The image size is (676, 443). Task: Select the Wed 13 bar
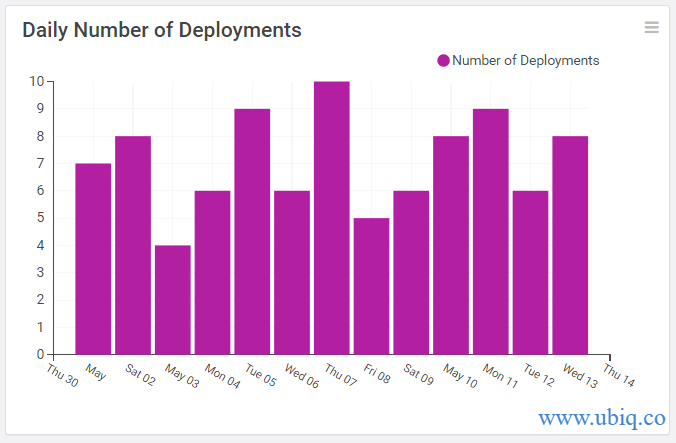[570, 246]
